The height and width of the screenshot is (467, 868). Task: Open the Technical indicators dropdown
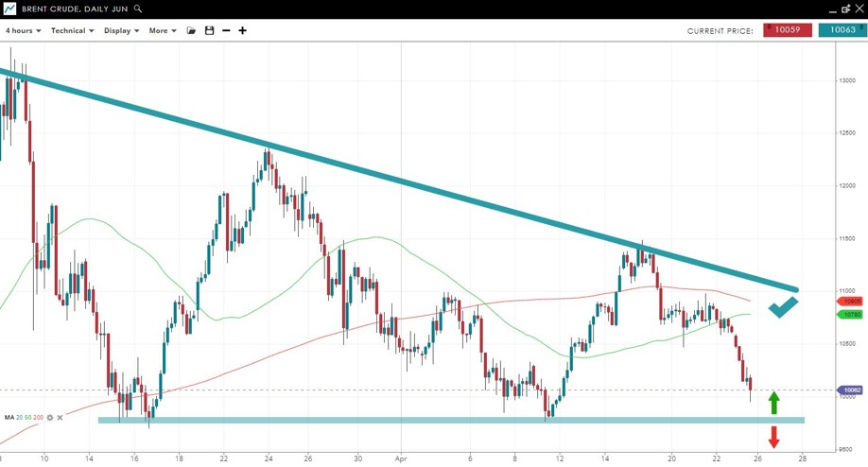(x=72, y=30)
